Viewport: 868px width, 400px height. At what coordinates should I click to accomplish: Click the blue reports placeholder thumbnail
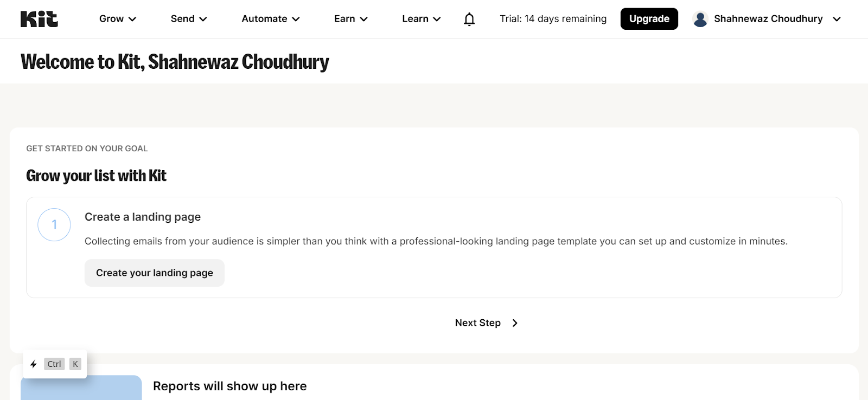81,388
